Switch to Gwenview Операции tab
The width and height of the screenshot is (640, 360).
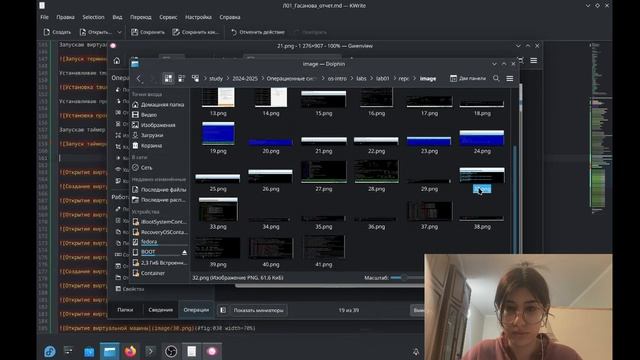pos(196,310)
